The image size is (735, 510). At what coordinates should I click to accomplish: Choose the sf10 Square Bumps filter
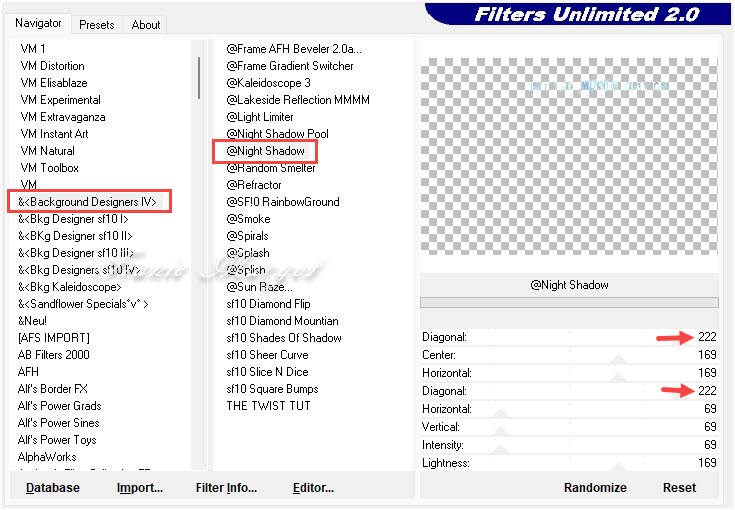272,389
